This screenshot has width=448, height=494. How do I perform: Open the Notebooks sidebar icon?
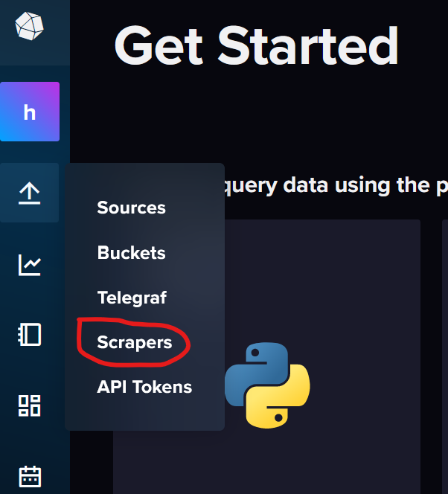(x=30, y=335)
